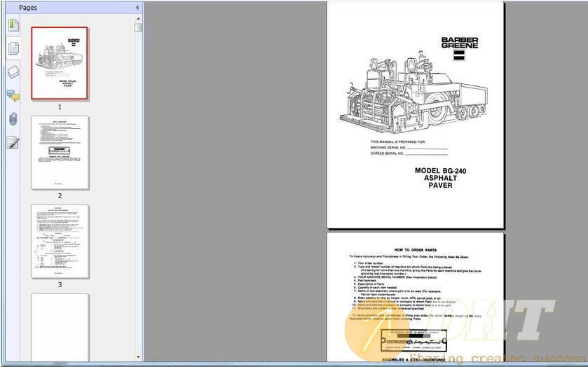Click the thumbnail scrollbar down arrow
The width and height of the screenshot is (588, 367).
pyautogui.click(x=138, y=357)
